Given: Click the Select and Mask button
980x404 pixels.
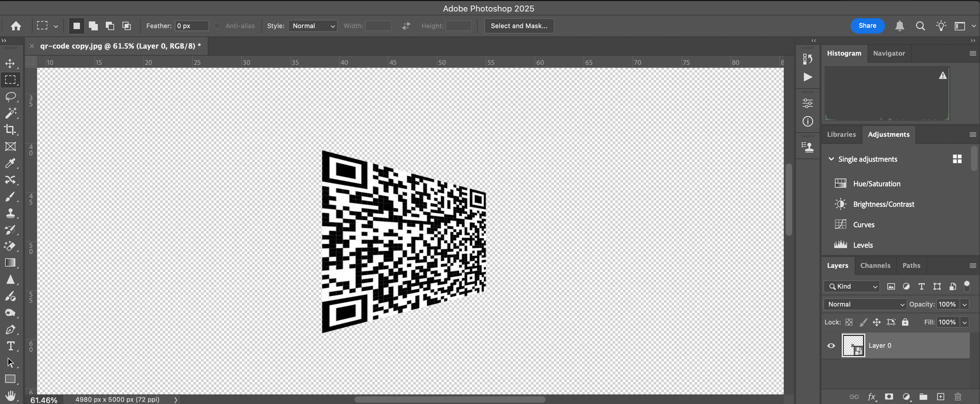Looking at the screenshot, I should [519, 26].
